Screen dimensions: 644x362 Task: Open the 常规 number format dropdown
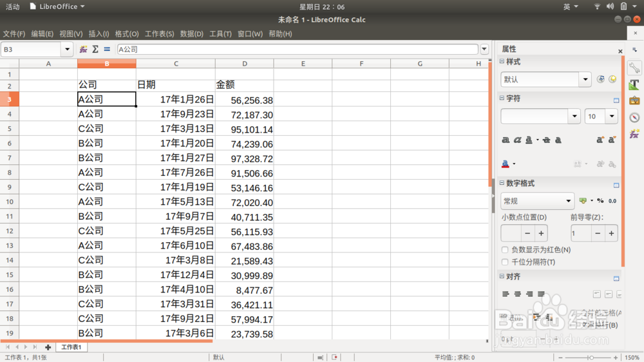tap(569, 201)
